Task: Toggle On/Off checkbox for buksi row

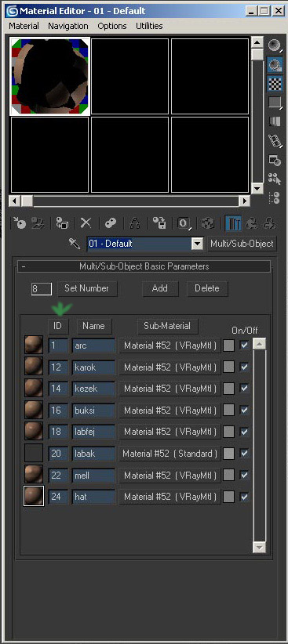Action: coord(244,410)
